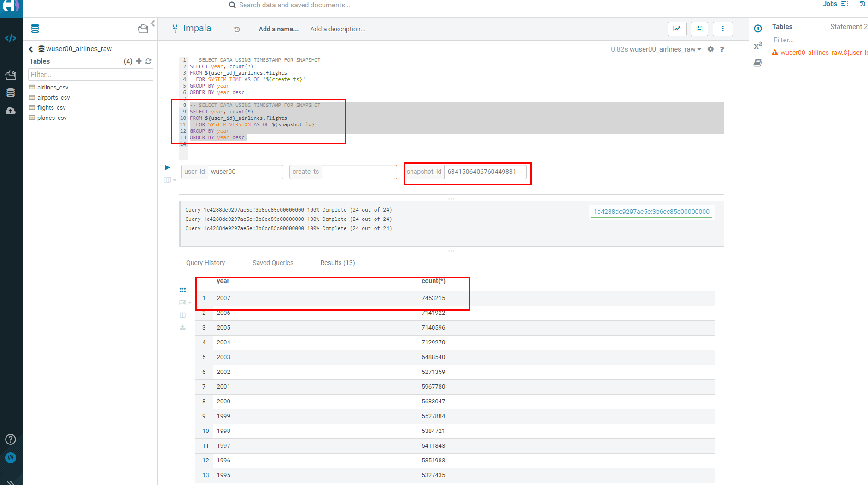Open the tables database icon in left sidebar

pos(11,93)
